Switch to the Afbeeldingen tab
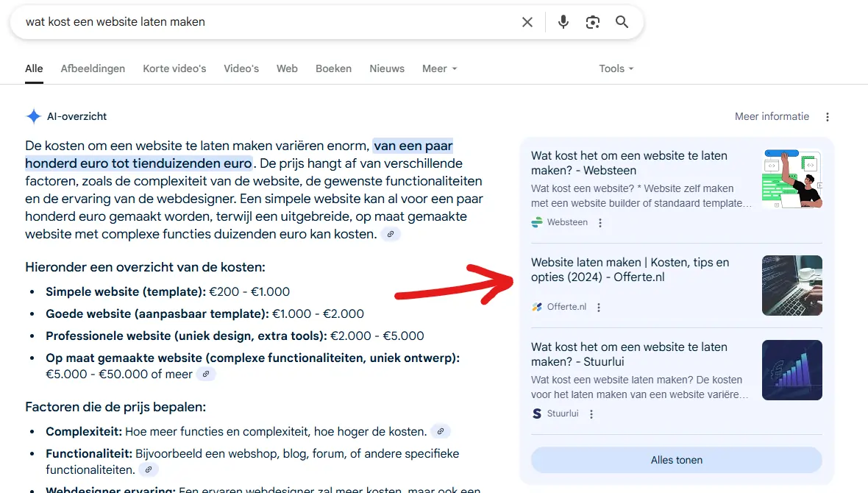Viewport: 868px width, 493px height. [93, 68]
